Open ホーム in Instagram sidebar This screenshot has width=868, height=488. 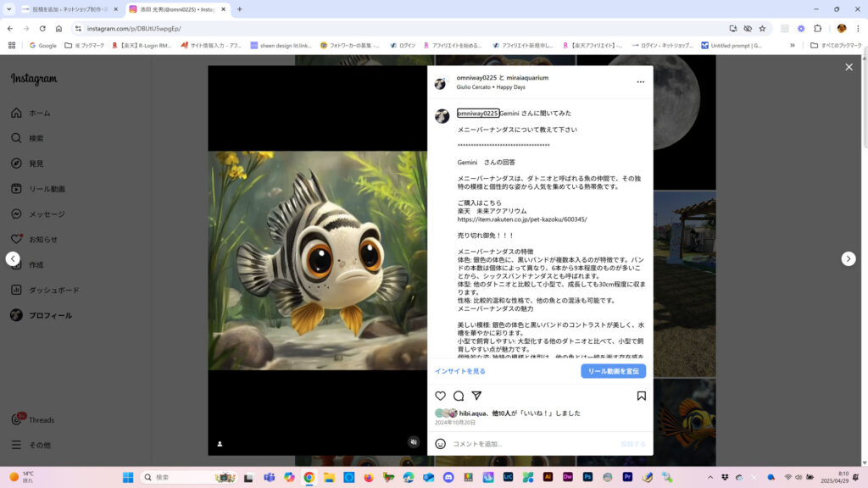pyautogui.click(x=31, y=113)
